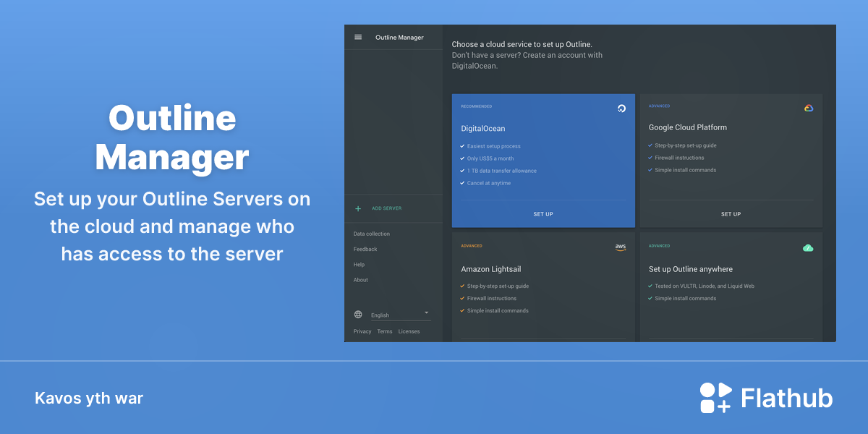Click the plus icon beside Add Server

[357, 208]
